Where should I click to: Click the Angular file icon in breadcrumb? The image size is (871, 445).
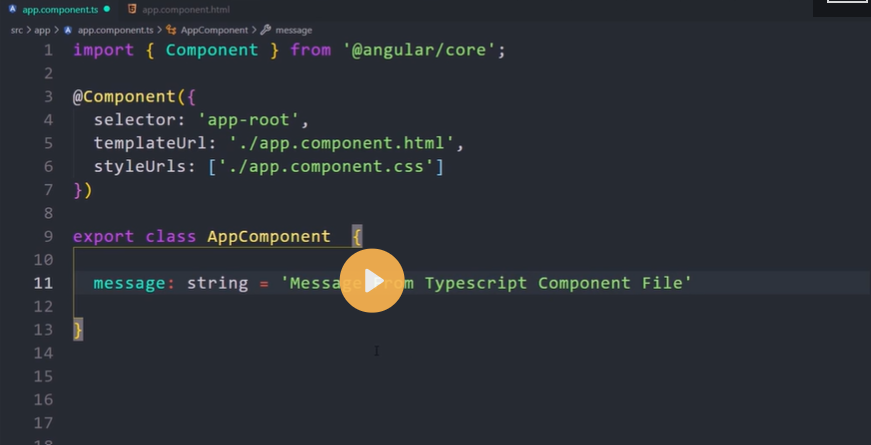[x=68, y=30]
